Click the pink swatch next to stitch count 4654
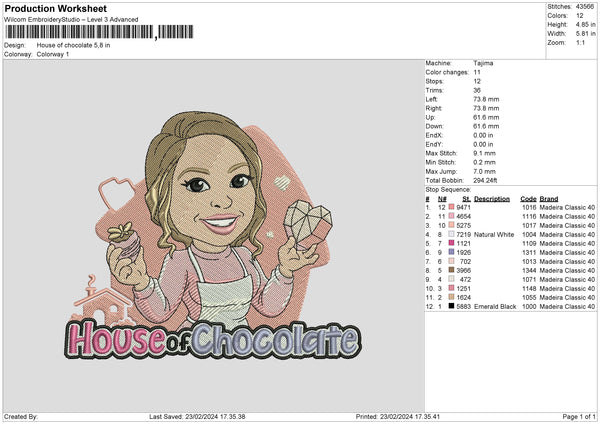 [452, 216]
